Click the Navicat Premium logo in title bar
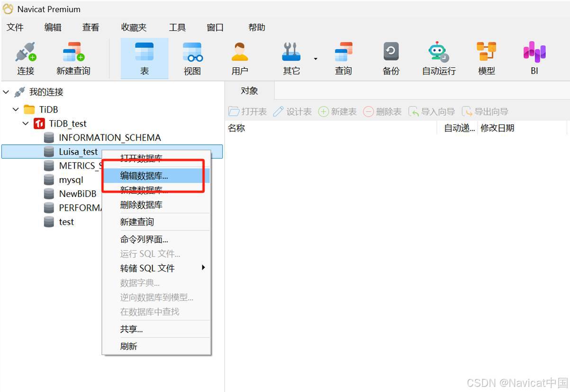Screen dimensions: 570x392 tap(8, 9)
